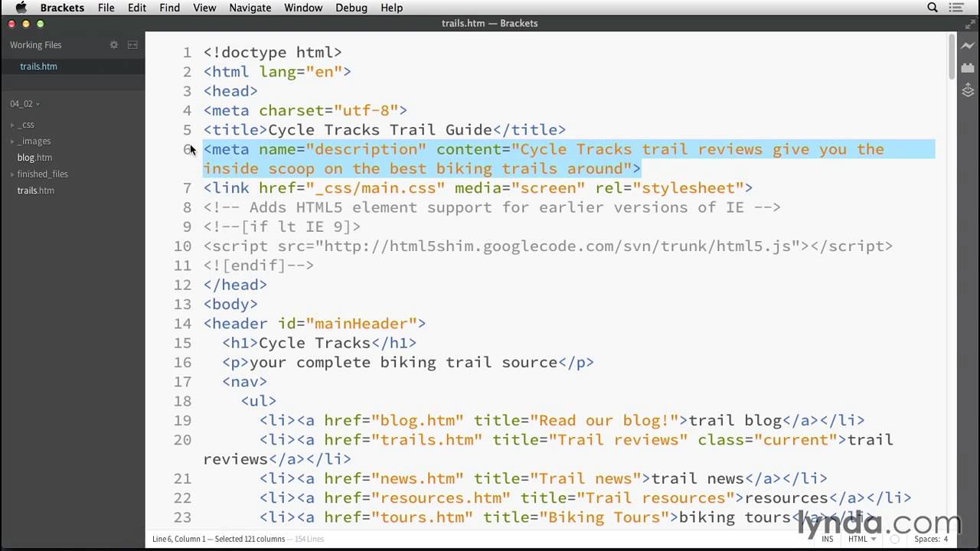Click the title text 'Cycle Tracks Trail Guide'
980x551 pixels.
click(x=380, y=130)
